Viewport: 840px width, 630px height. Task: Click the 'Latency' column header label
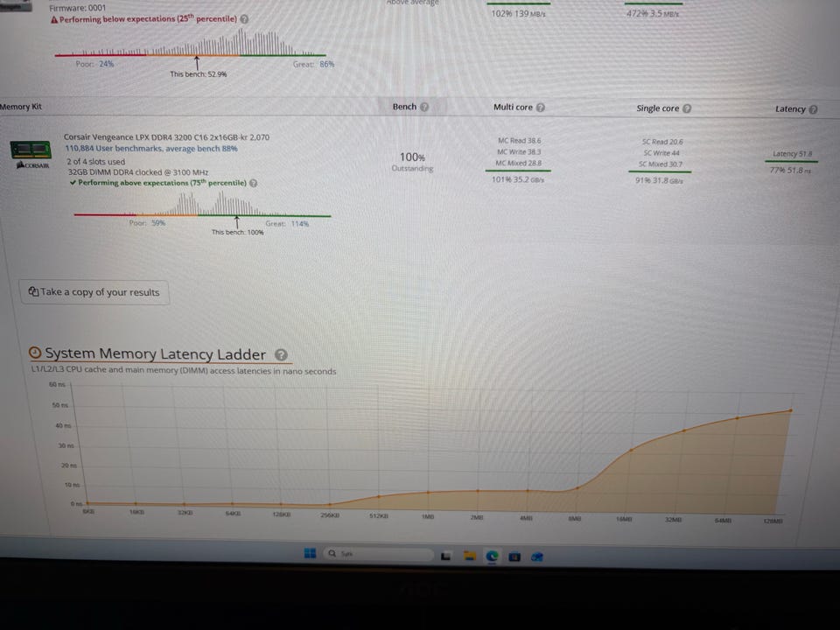pyautogui.click(x=790, y=109)
